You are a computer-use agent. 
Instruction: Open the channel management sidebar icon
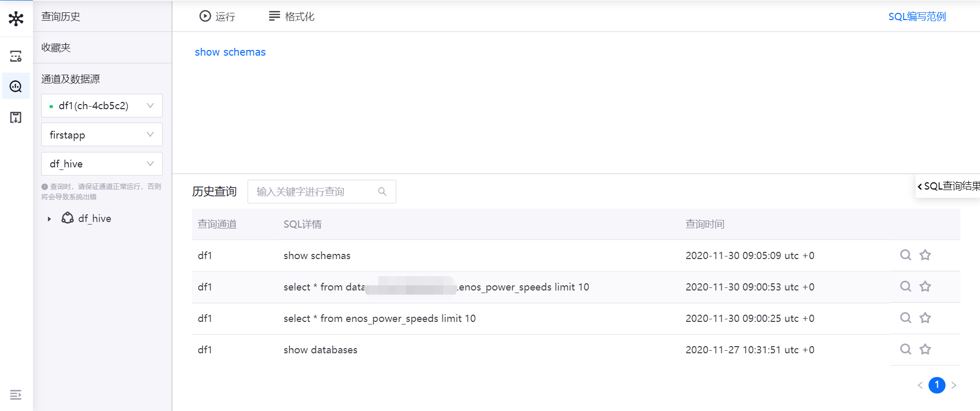pyautogui.click(x=16, y=56)
